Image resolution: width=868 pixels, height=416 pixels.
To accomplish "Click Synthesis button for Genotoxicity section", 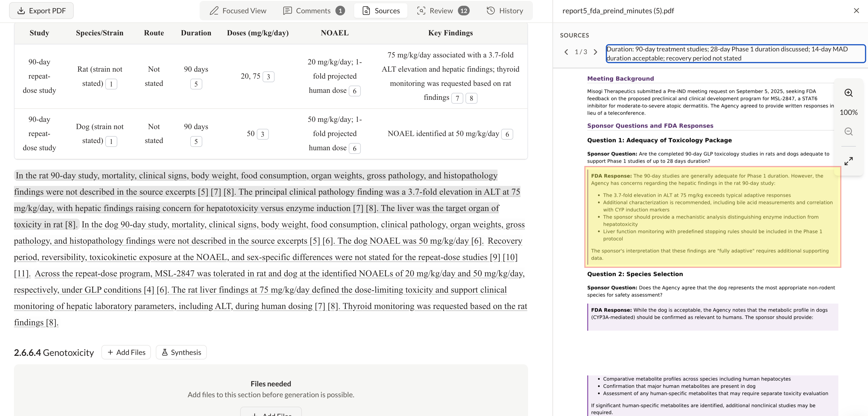I will coord(181,352).
